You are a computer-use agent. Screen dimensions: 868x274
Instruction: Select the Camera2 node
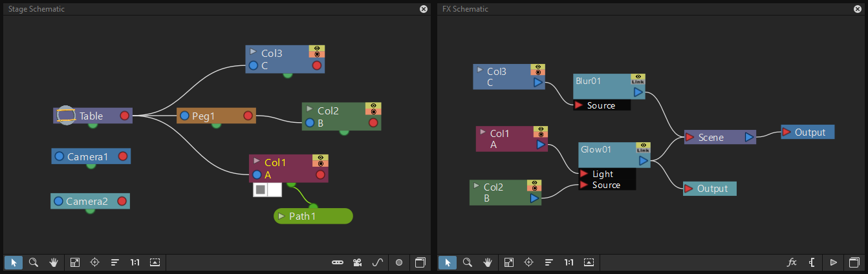pyautogui.click(x=90, y=202)
